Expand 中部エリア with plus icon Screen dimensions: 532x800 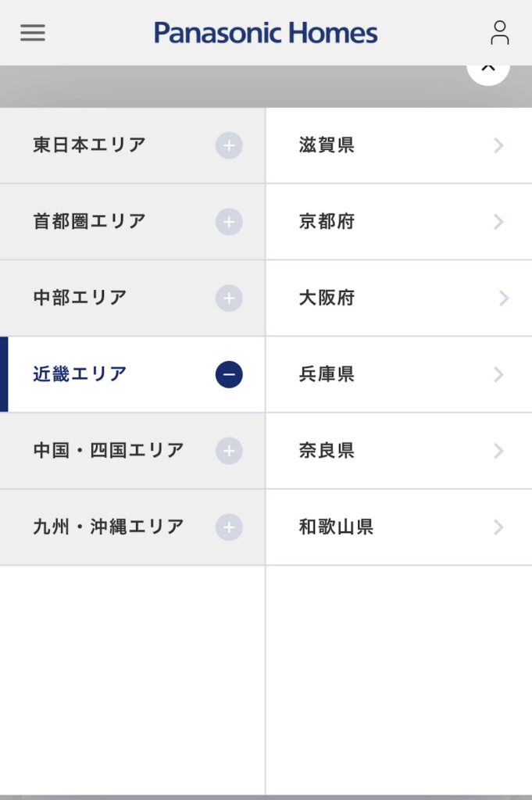(229, 298)
